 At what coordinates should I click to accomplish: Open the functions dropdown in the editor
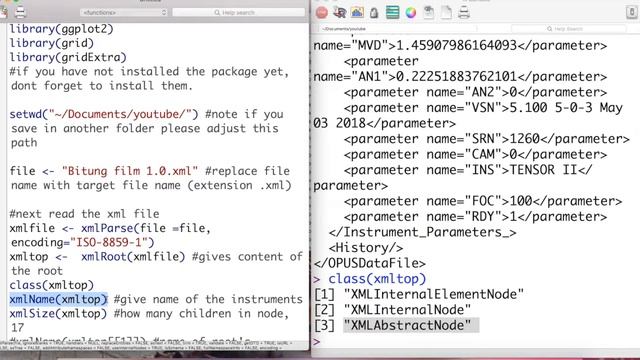(124, 13)
